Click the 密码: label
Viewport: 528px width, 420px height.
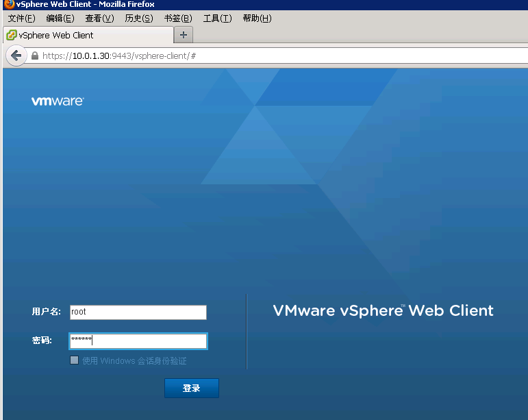[42, 341]
